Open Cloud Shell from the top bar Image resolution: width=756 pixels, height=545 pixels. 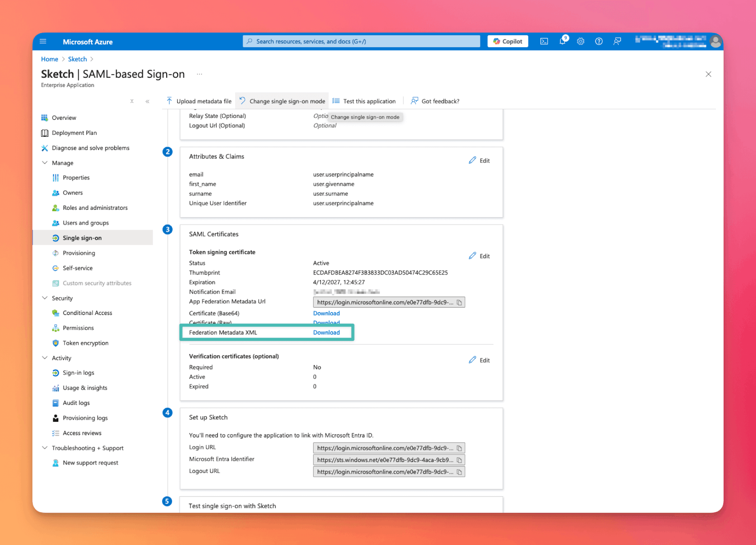544,41
